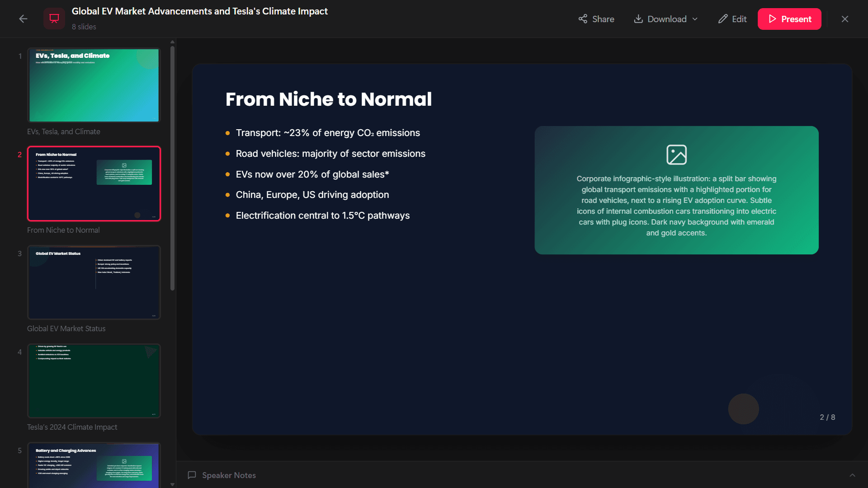The height and width of the screenshot is (488, 868).
Task: Click the 'EVs, Tesla, and Climate' title slide
Action: click(94, 85)
